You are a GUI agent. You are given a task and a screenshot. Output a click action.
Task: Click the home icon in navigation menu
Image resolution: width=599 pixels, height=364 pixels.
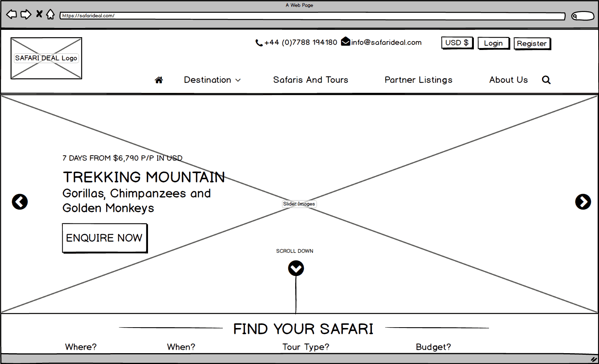(x=159, y=80)
